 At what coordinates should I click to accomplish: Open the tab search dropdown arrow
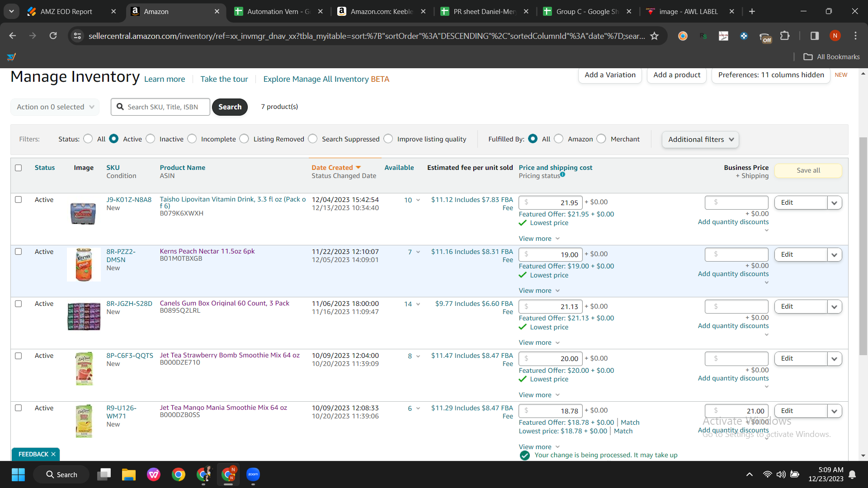pyautogui.click(x=11, y=11)
